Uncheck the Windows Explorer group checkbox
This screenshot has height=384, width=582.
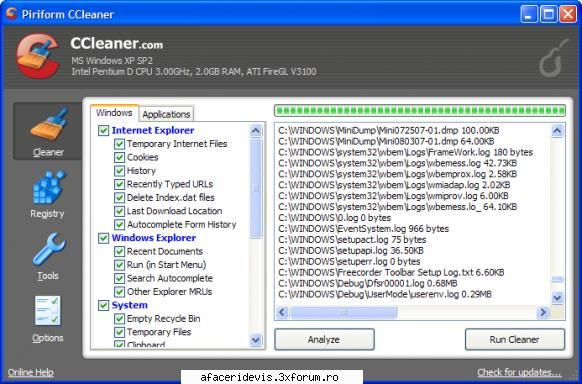(104, 238)
